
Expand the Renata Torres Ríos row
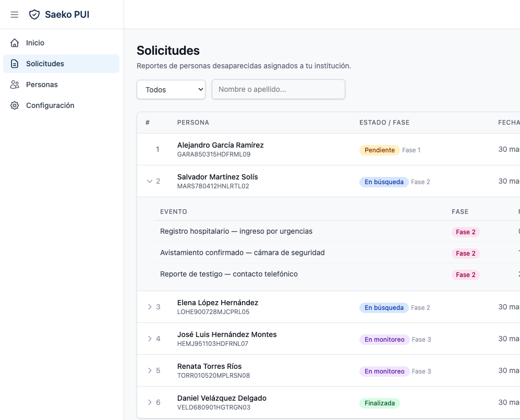[150, 370]
